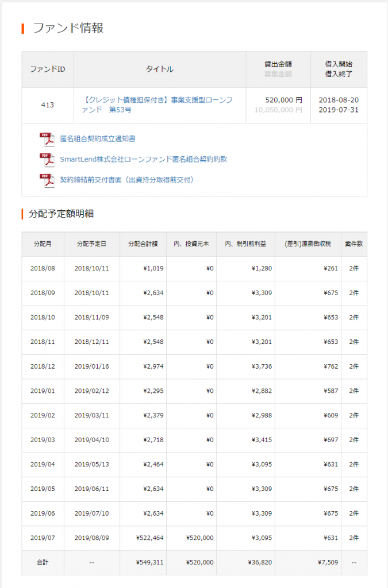Click the 分配予定日 column header
388x588 pixels.
coord(91,244)
